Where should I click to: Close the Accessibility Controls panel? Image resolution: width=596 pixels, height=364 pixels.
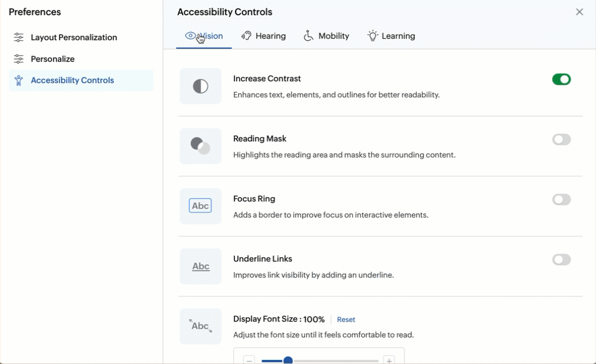tap(579, 12)
